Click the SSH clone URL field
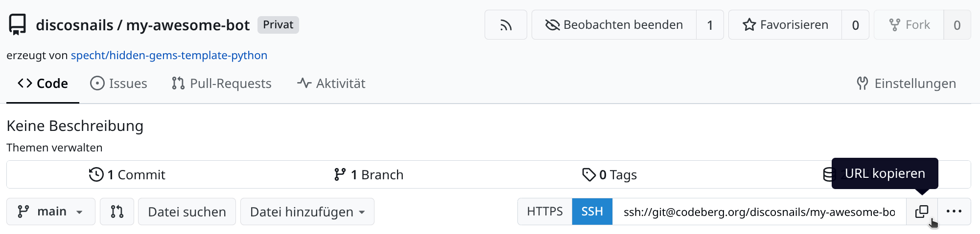Image resolution: width=980 pixels, height=234 pixels. pos(759,212)
